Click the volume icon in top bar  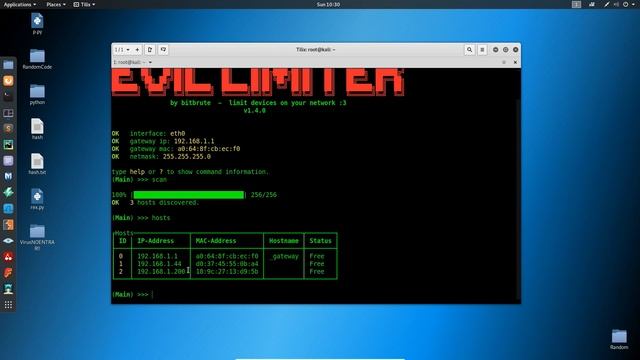(x=616, y=4)
